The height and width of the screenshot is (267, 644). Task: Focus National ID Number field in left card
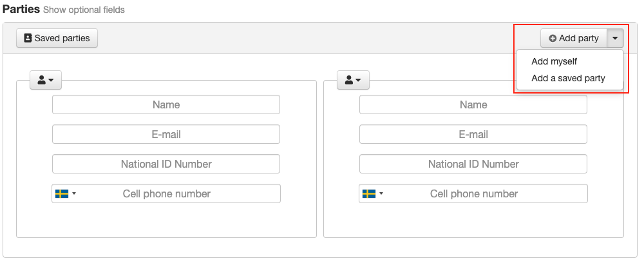pyautogui.click(x=166, y=164)
